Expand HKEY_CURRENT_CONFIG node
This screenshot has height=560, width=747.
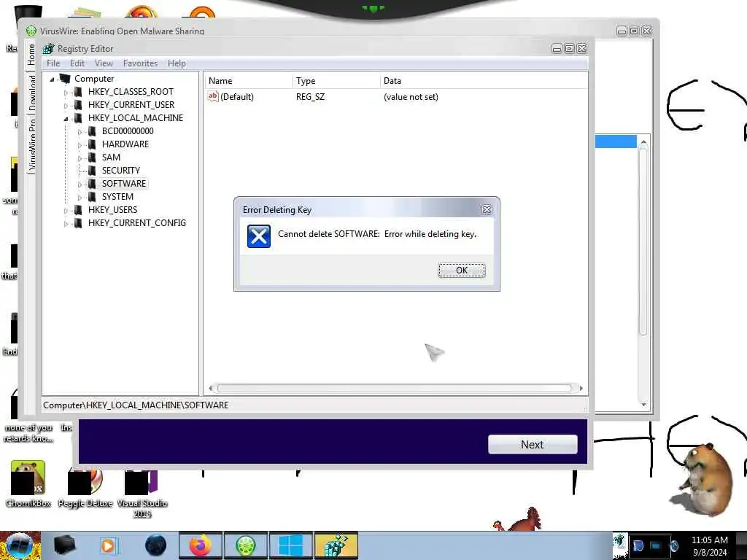click(66, 223)
